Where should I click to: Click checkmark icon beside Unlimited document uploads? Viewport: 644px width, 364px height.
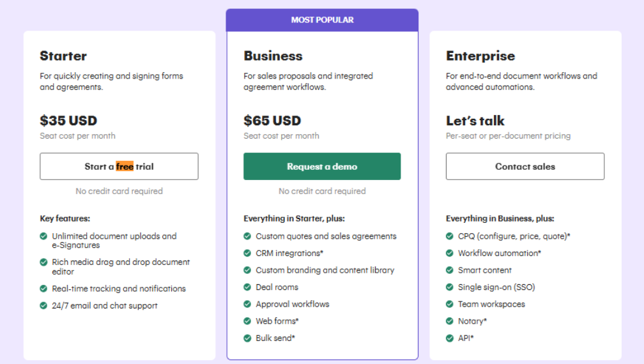click(x=43, y=236)
